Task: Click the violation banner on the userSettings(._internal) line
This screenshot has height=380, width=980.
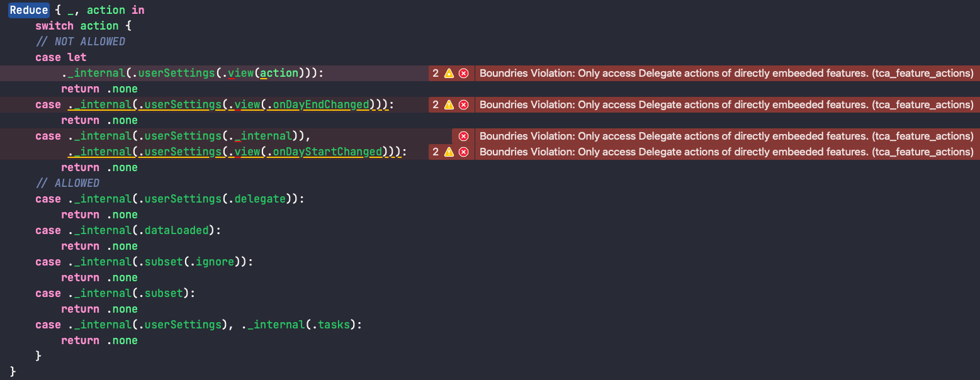Action: pyautogui.click(x=726, y=136)
